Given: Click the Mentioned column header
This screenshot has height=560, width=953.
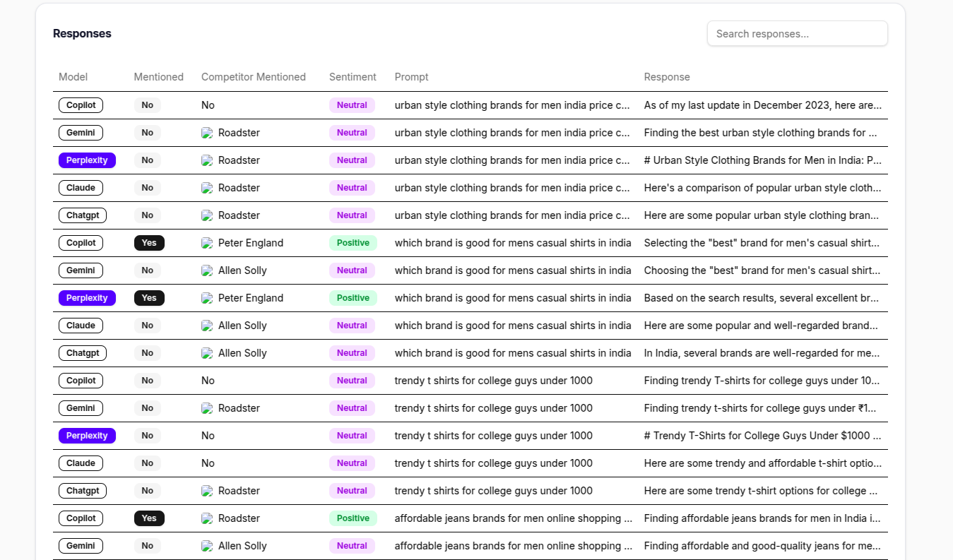Looking at the screenshot, I should click(159, 77).
